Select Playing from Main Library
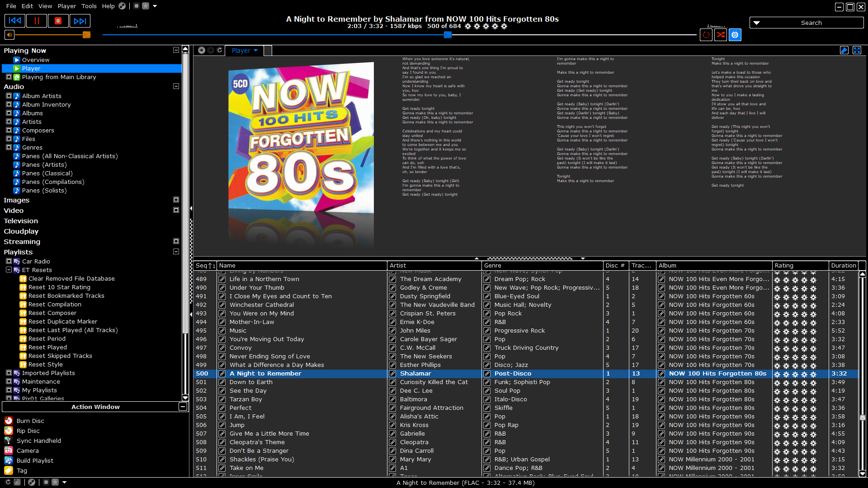 [59, 77]
